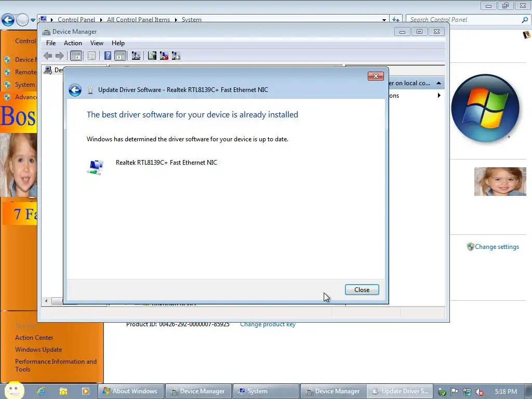Click the Change product key link

point(268,324)
